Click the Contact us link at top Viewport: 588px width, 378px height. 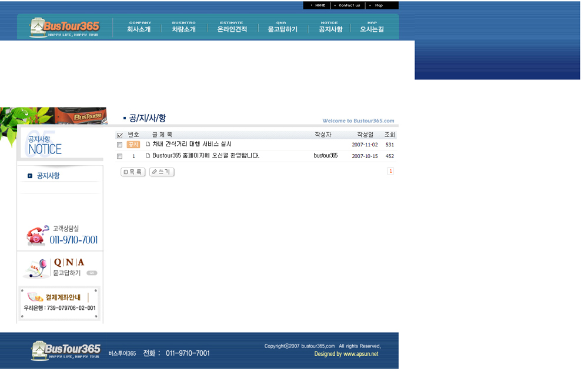coord(349,5)
